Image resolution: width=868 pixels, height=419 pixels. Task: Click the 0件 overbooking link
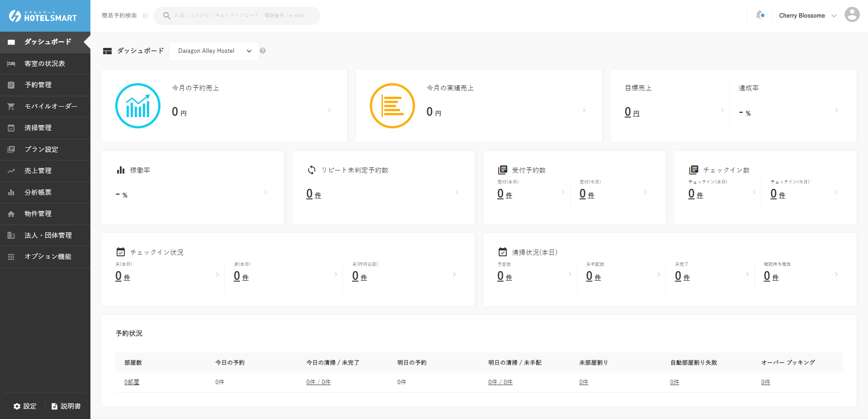765,382
